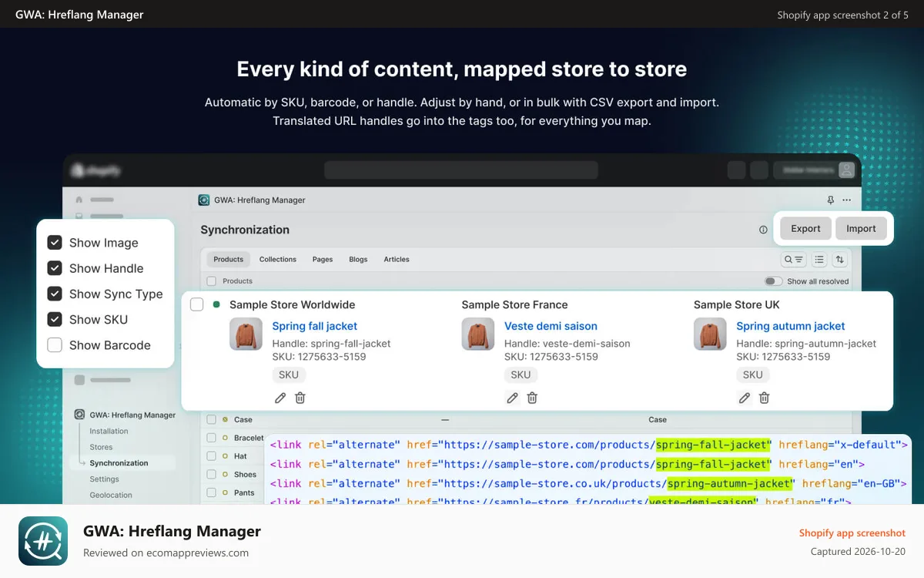The image size is (924, 578).
Task: Open search and filter icon in Synchronization
Action: coord(793,260)
